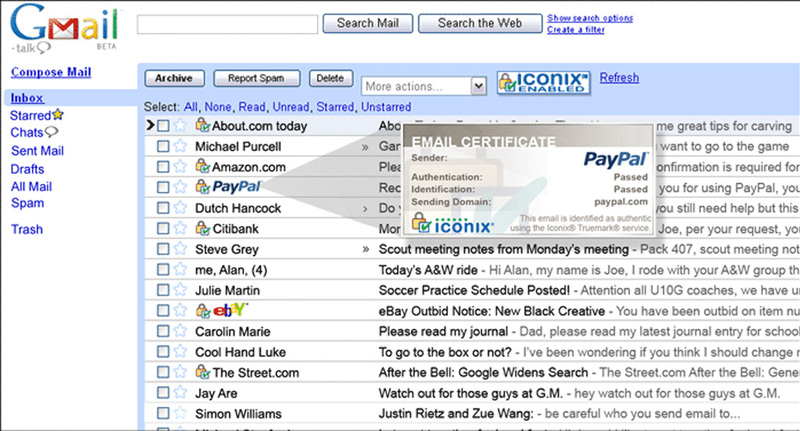The image size is (800, 431).
Task: Click the PayPal logo in certificate popup
Action: point(616,160)
